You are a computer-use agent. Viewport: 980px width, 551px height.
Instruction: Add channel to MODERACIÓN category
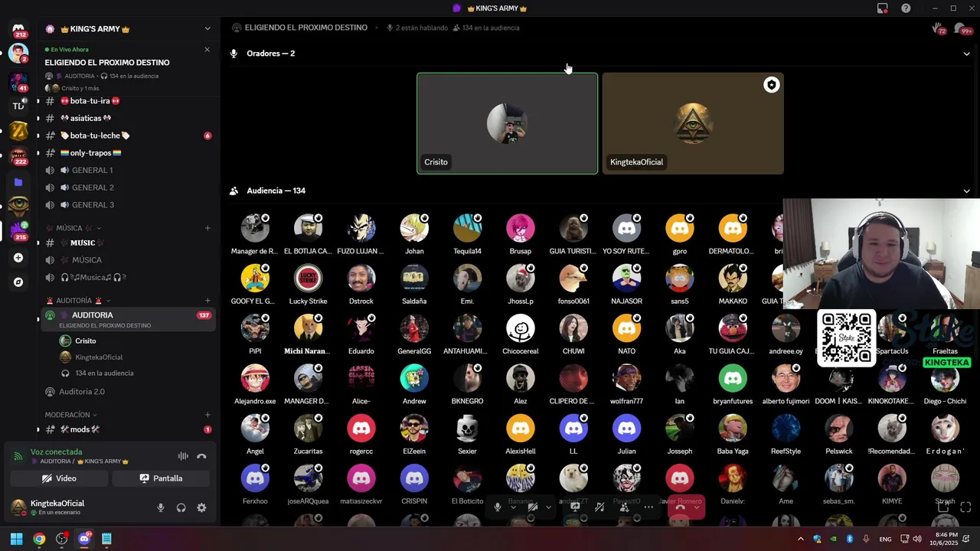[207, 415]
